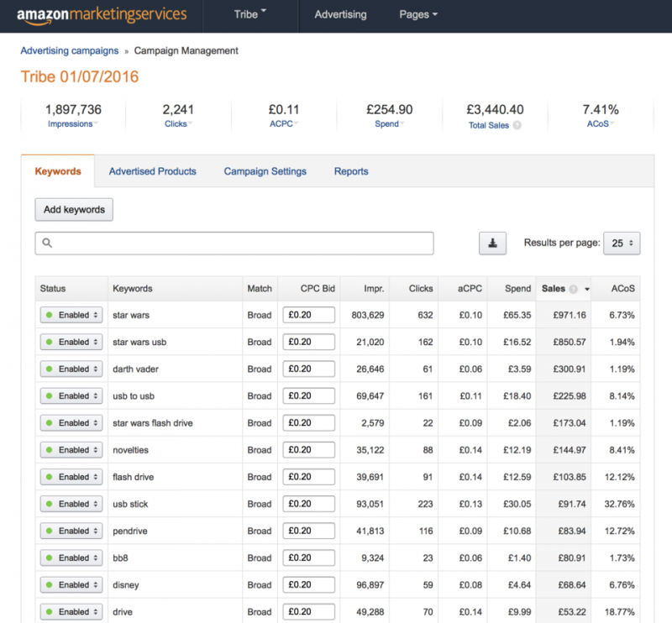Screen dimensions: 672x623
Task: Open status dropdown for bb8 keyword
Action: (x=71, y=558)
